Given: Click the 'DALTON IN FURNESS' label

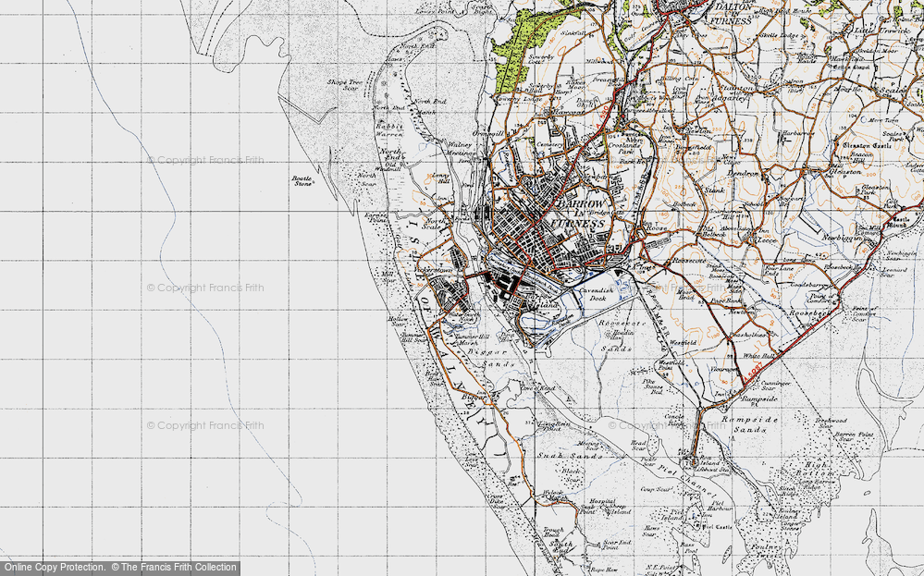Looking at the screenshot, I should click(733, 14).
